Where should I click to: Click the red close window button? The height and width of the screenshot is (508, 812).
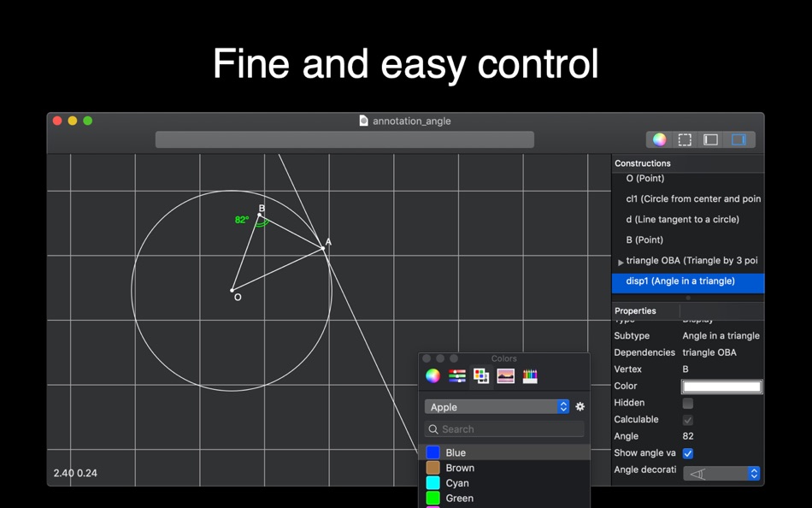click(57, 121)
